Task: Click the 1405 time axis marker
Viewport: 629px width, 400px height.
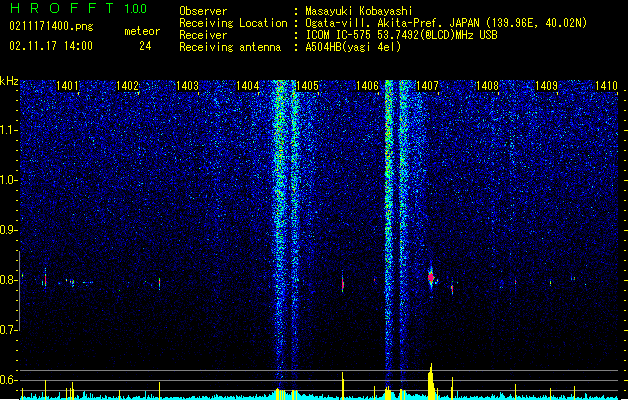Action: coord(307,86)
